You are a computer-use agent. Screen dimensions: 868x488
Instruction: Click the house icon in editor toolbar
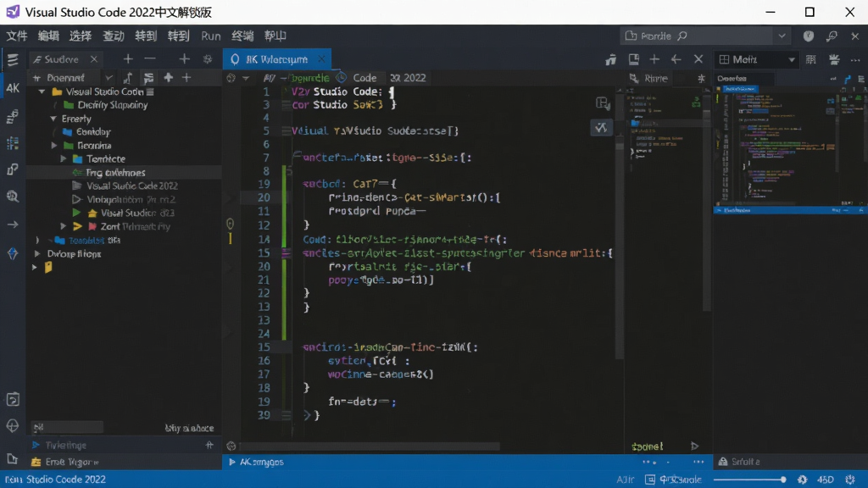point(610,59)
